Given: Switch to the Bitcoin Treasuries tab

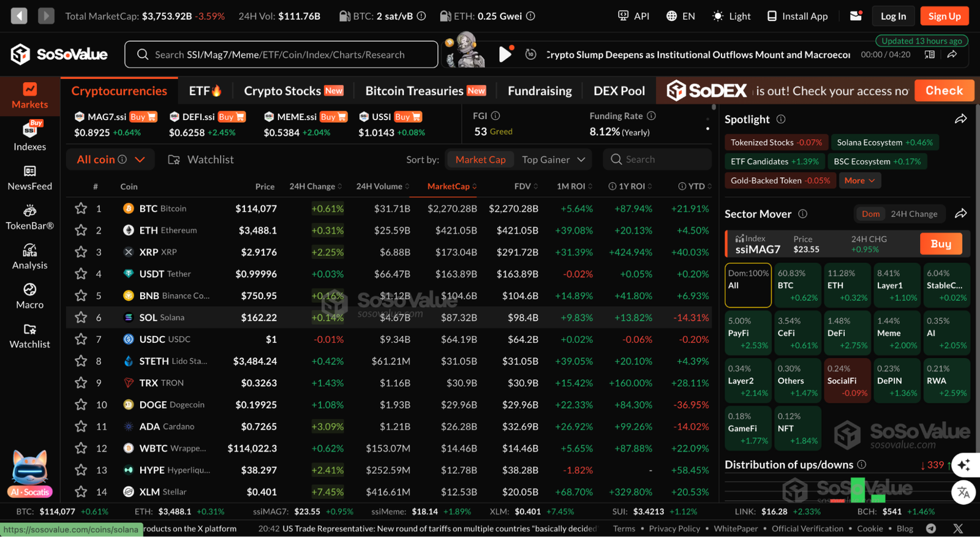Looking at the screenshot, I should [426, 91].
